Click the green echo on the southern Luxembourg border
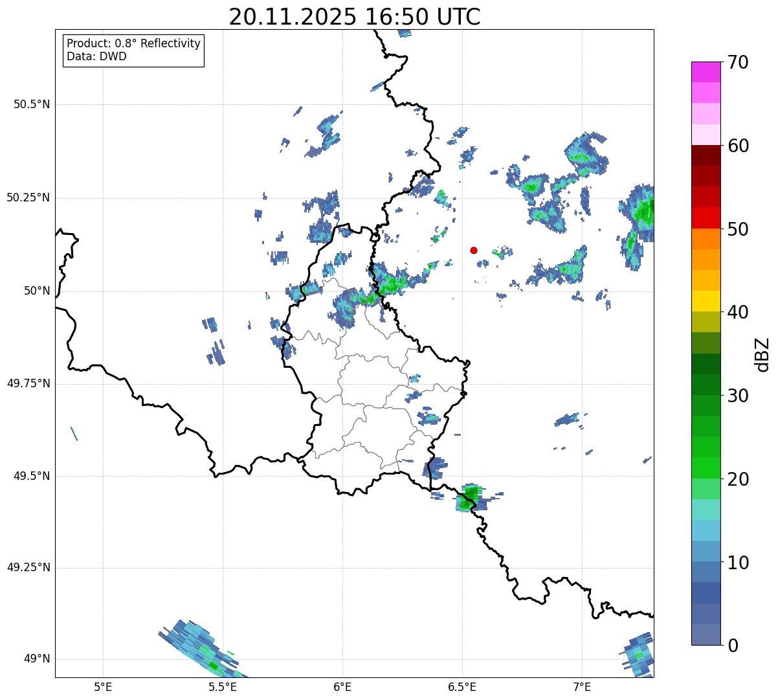Screen dimensions: 778x700 [469, 498]
